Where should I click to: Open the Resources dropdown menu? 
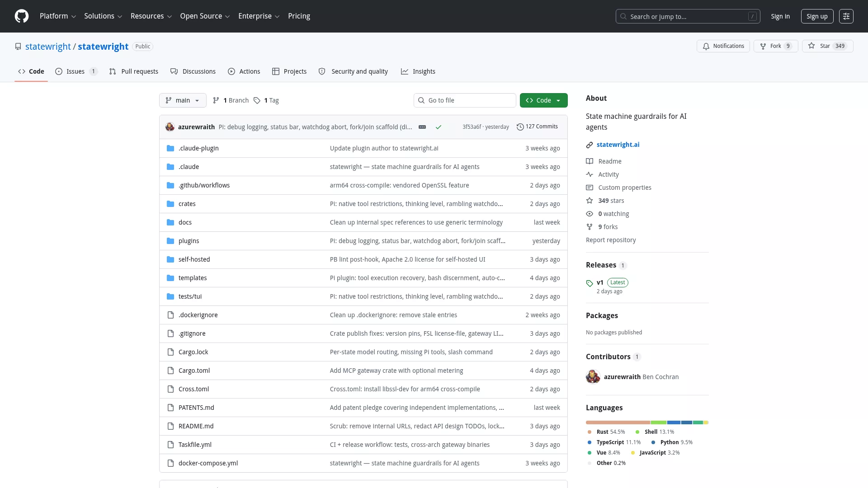151,16
